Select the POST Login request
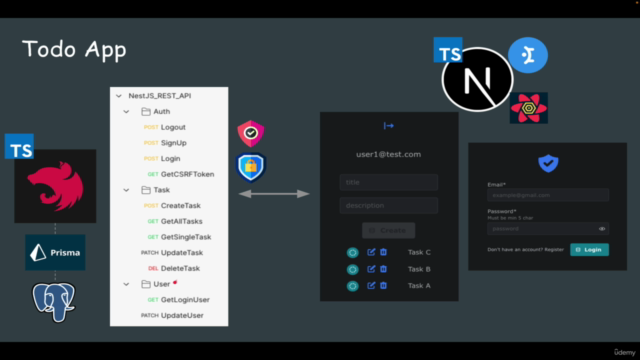Image resolution: width=640 pixels, height=360 pixels. pos(162,158)
